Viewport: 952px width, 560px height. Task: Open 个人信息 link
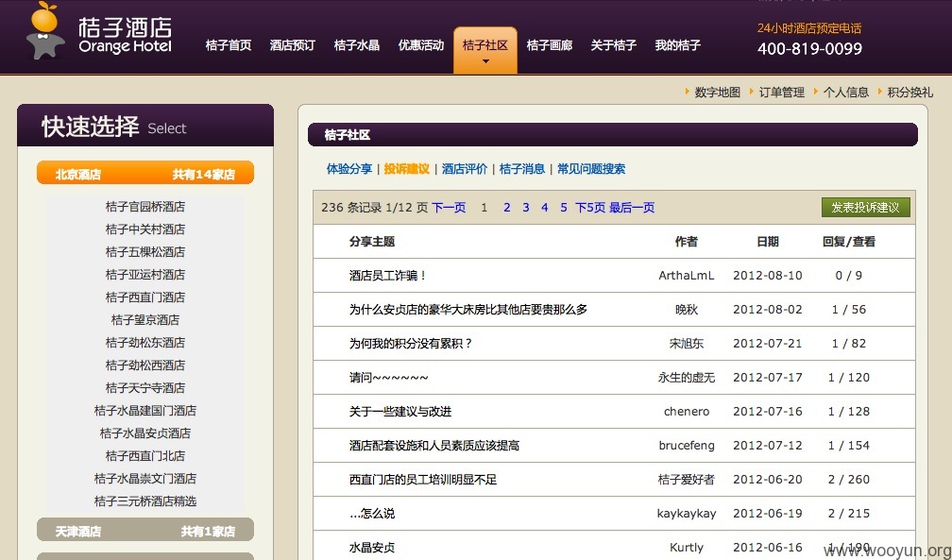coord(846,93)
